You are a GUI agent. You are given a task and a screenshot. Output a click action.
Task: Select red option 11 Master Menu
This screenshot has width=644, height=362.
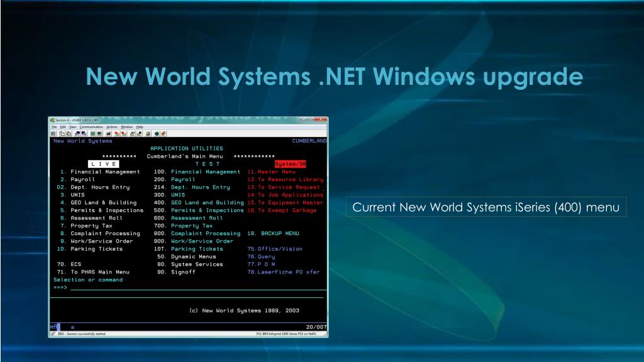pos(272,172)
